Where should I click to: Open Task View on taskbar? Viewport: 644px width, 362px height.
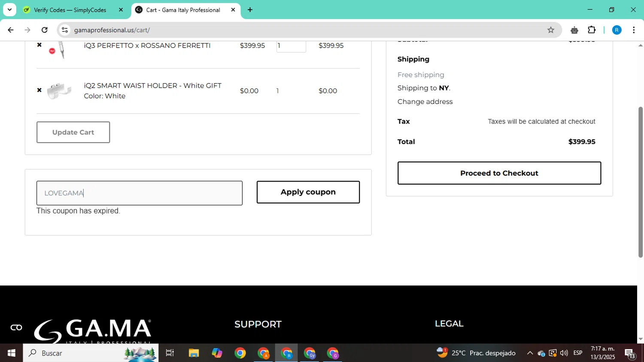(170, 353)
